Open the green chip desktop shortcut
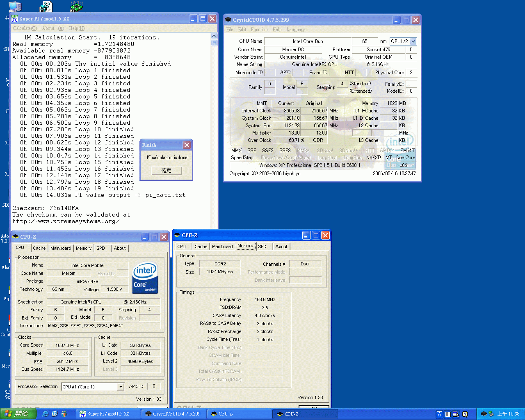The image size is (525, 420). (76, 7)
